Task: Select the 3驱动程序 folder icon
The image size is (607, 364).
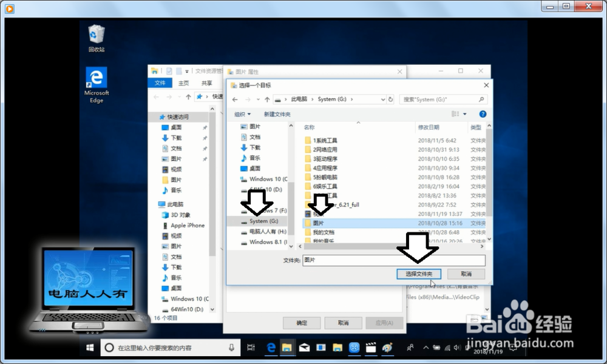Action: (308, 158)
